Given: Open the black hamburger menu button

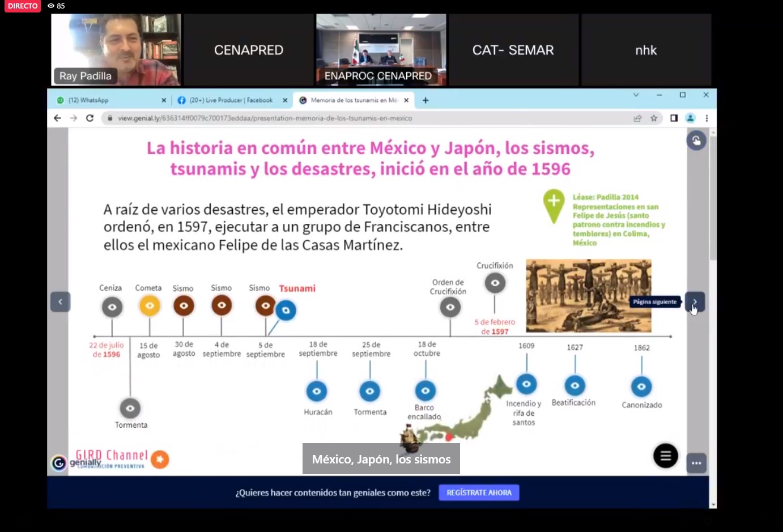Looking at the screenshot, I should click(x=666, y=456).
